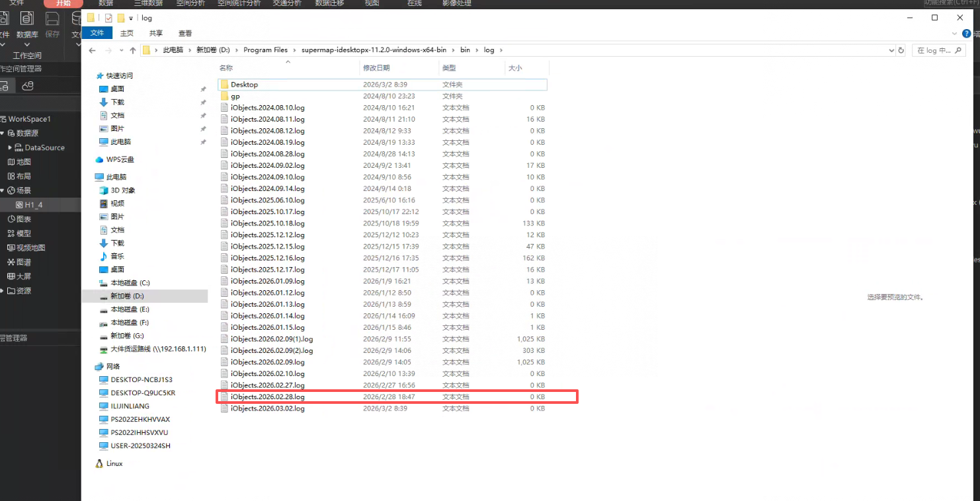This screenshot has width=980, height=501.
Task: Open the cloud workspace manager tab icon
Action: click(27, 86)
